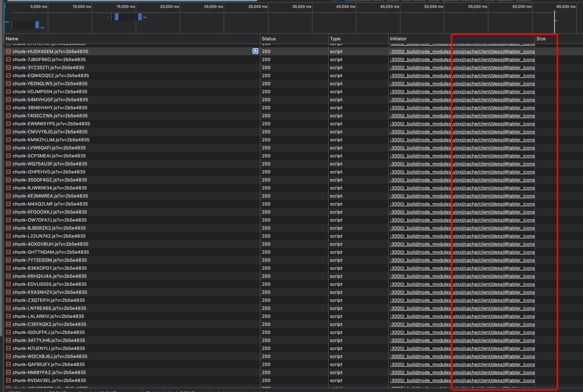Click script file icon beside chunk-I2HPEHVD.js
This screenshot has height=392, width=583.
tap(8, 172)
